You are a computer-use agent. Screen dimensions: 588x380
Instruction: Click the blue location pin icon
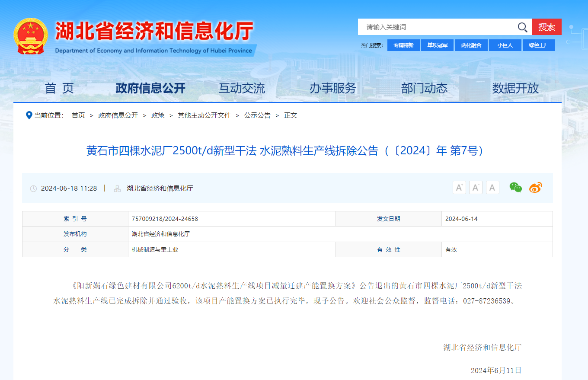click(29, 115)
